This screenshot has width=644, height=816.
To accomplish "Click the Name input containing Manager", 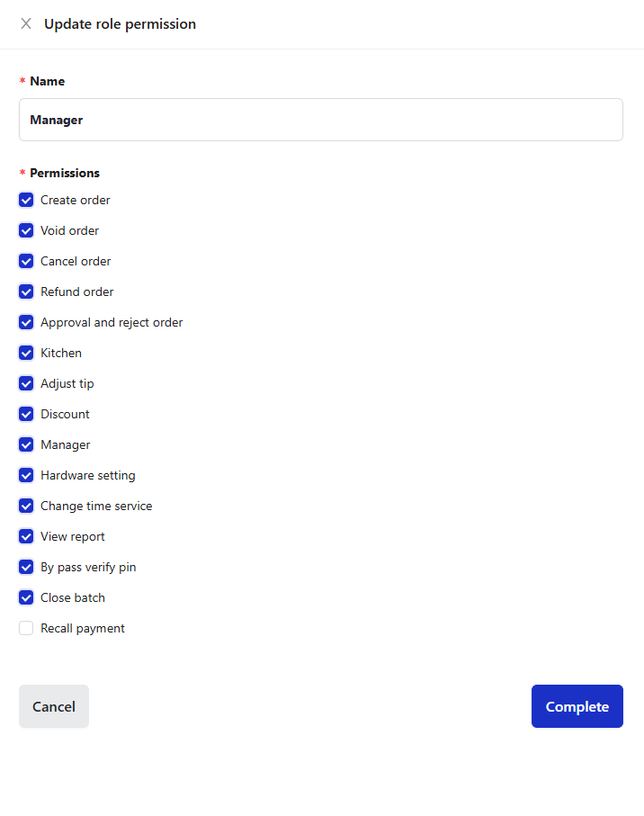I will point(320,120).
